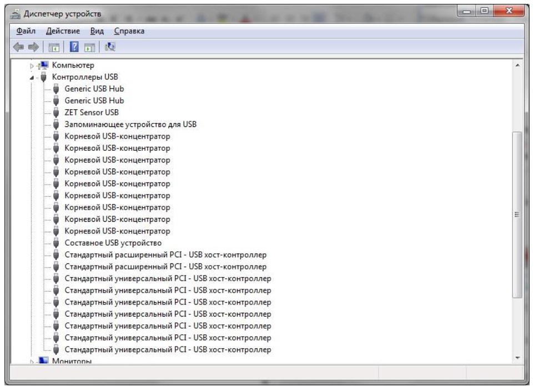Screen dimensions: 534x392
Task: Close the Диспетчер устройств window
Action: [509, 11]
